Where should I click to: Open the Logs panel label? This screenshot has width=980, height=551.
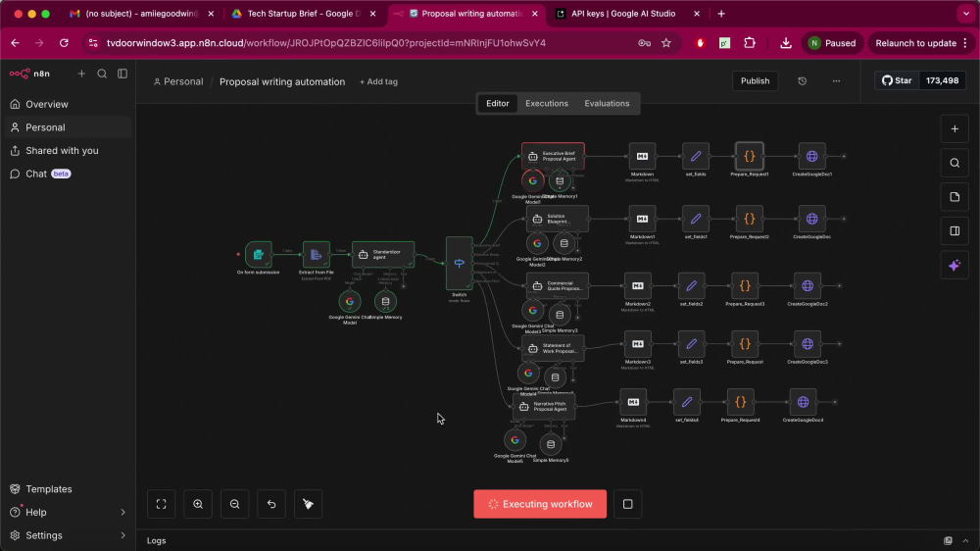(x=156, y=541)
